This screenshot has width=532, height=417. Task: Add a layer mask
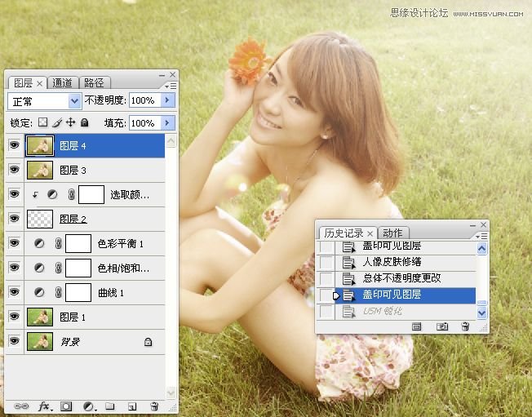[x=67, y=406]
